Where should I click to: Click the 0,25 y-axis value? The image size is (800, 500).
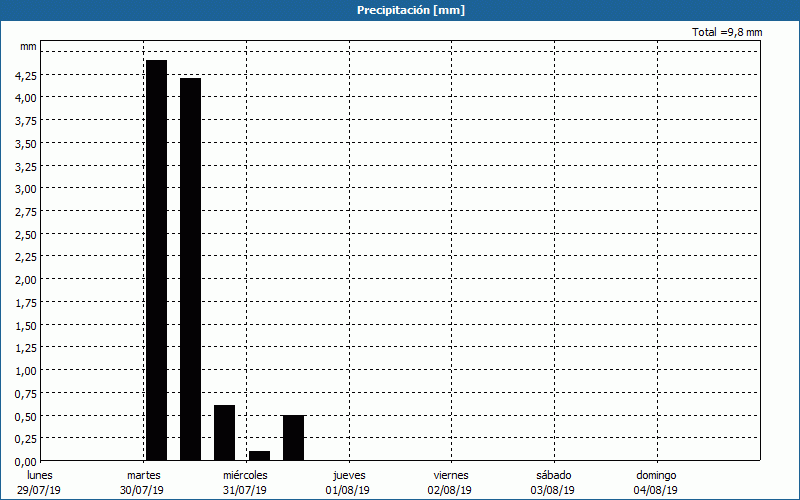click(26, 439)
